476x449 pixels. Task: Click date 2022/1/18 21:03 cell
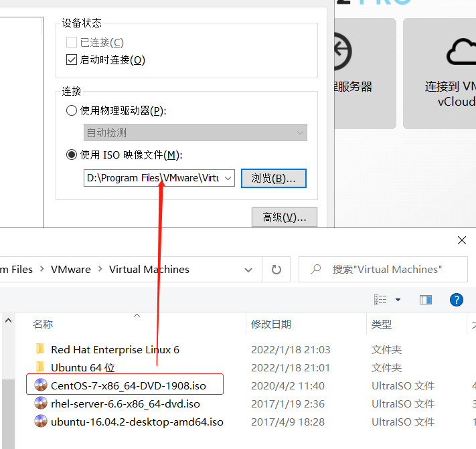291,349
